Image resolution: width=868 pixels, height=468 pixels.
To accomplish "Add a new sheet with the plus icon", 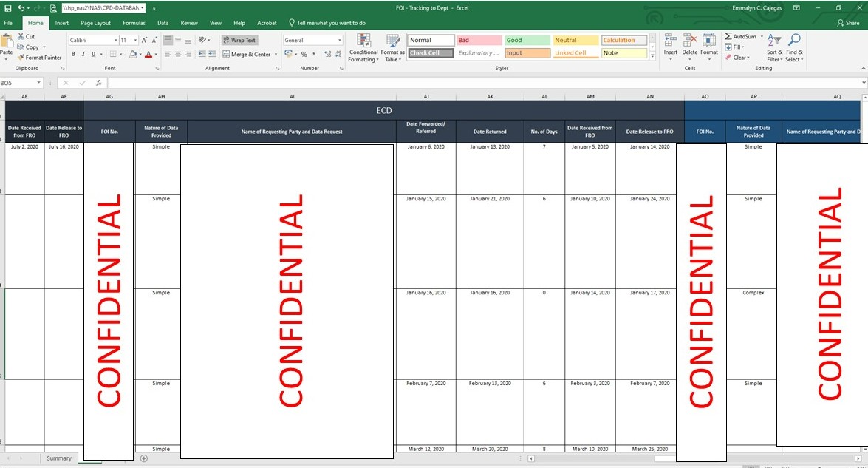I will [144, 458].
